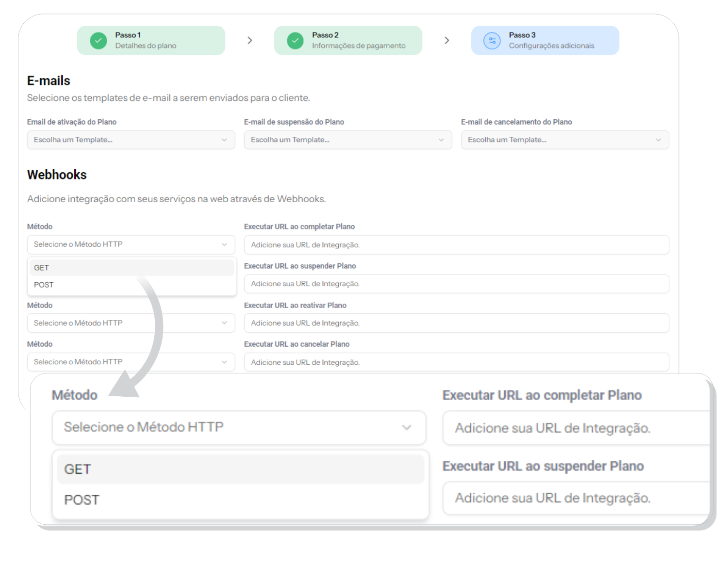This screenshot has height=582, width=728.
Task: Select GET in the small method list
Action: point(132,268)
